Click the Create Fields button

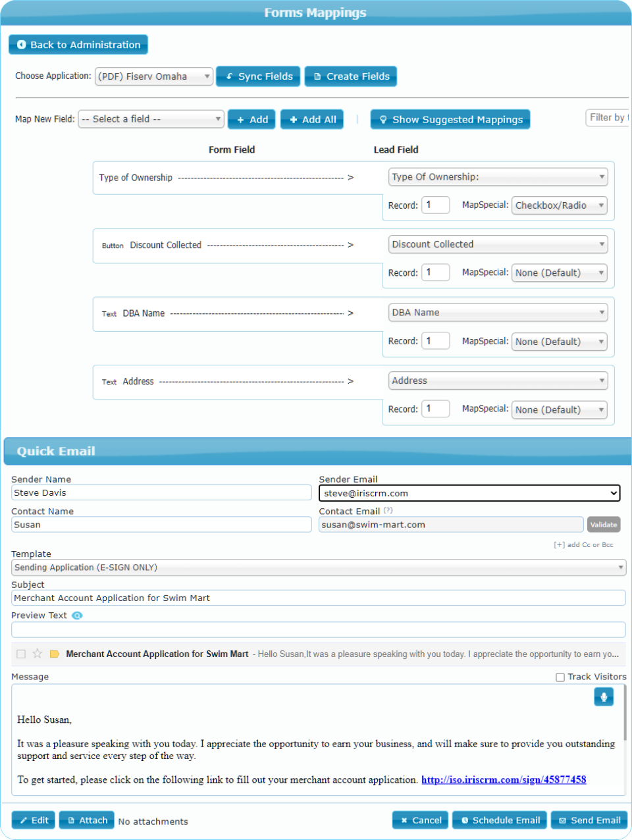tap(351, 76)
